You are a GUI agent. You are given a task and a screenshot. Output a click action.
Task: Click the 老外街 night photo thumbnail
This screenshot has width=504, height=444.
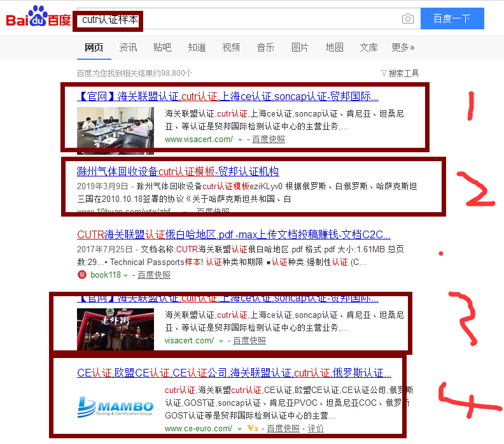(x=115, y=329)
